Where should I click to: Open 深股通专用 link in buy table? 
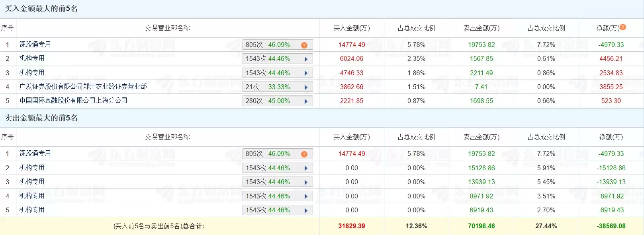click(x=35, y=44)
